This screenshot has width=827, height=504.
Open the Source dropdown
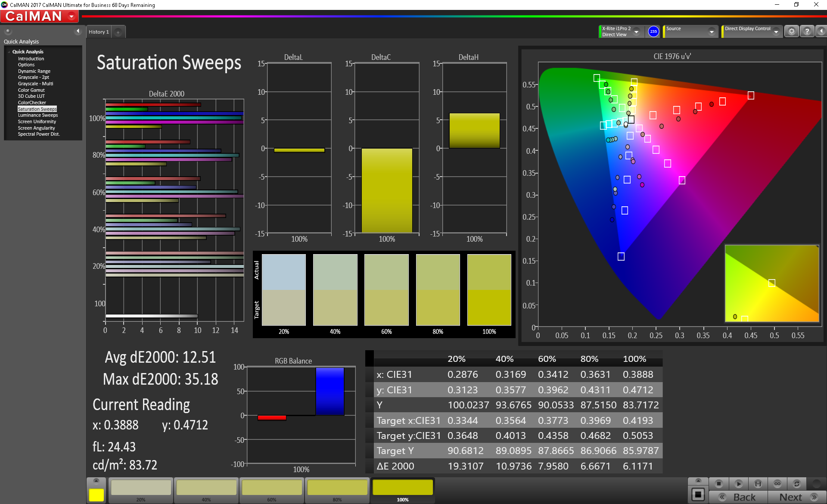point(712,32)
